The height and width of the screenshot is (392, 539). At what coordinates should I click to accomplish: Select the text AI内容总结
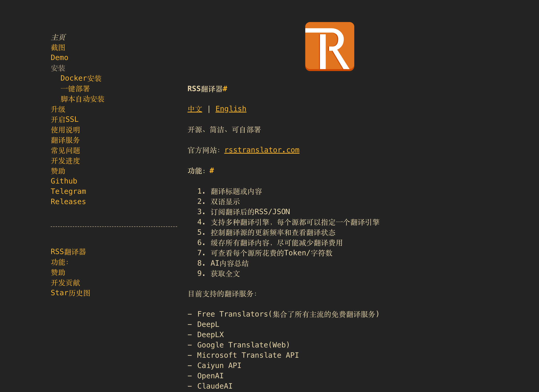point(230,263)
